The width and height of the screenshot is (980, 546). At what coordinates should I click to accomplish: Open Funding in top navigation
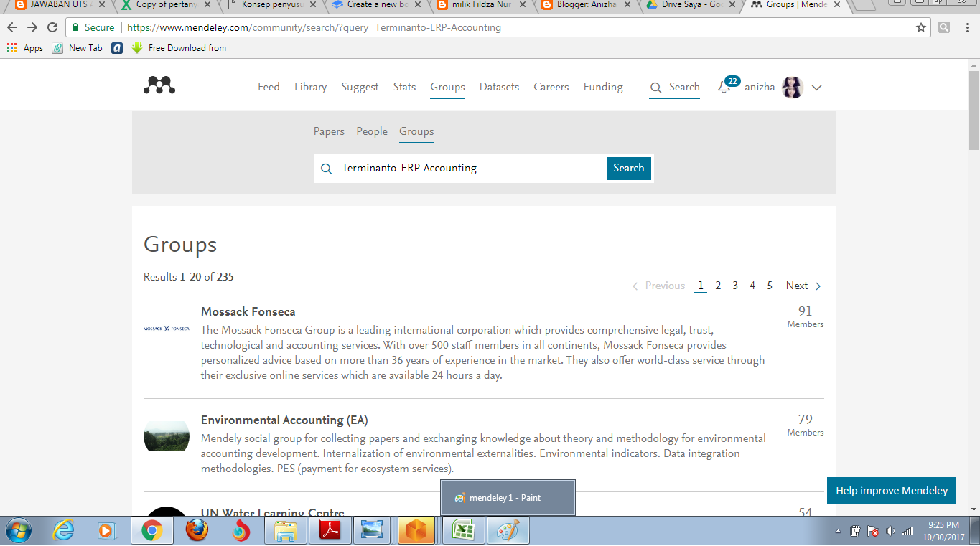click(603, 87)
